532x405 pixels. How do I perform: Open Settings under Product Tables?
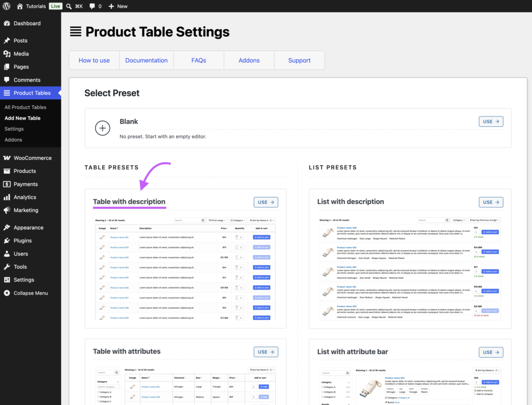click(14, 129)
